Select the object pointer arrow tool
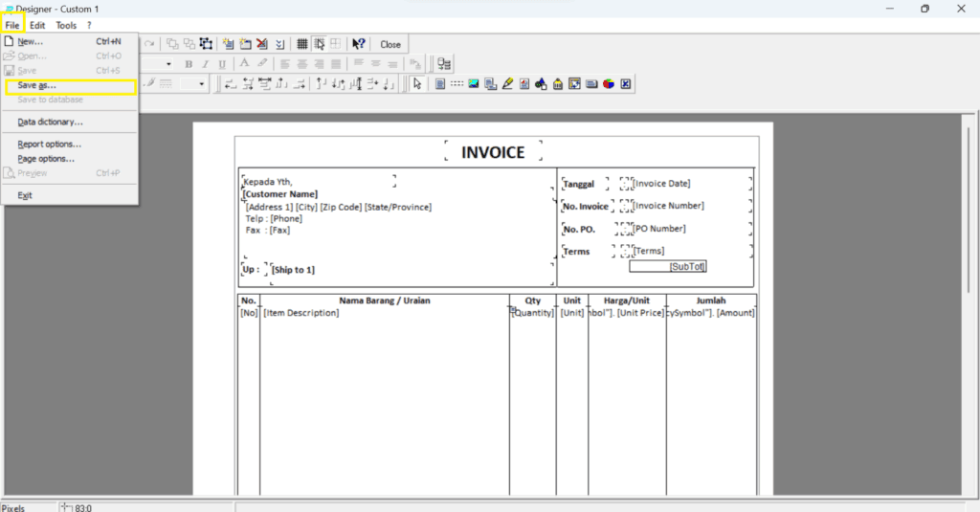Image resolution: width=980 pixels, height=512 pixels. [416, 84]
